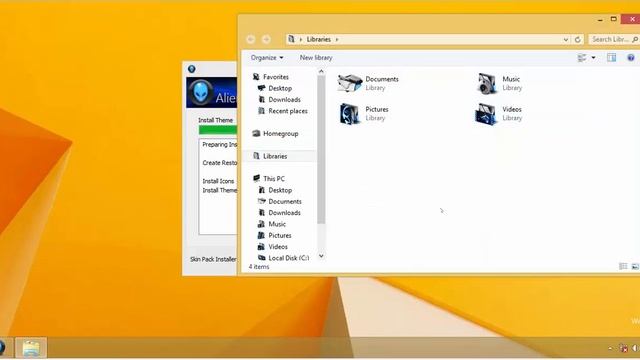Image resolution: width=640 pixels, height=360 pixels.
Task: Click "Skin Pack Installer" text in installer
Action: [x=213, y=259]
